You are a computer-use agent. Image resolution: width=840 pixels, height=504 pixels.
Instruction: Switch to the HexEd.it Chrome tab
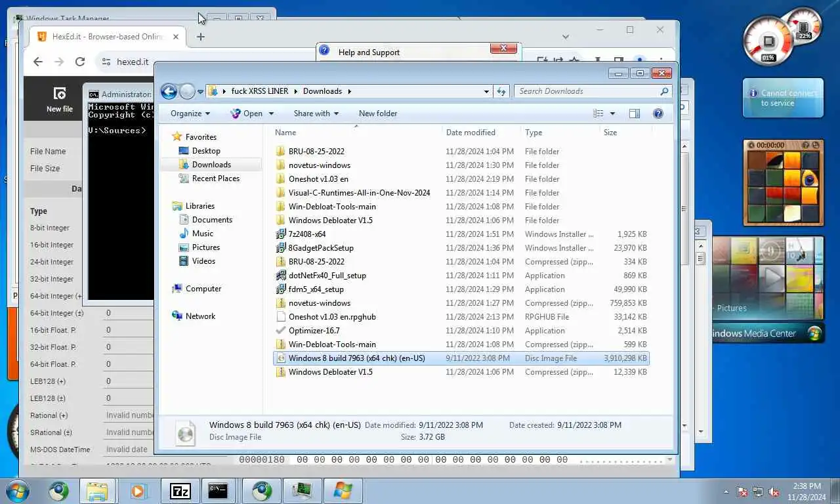click(x=108, y=37)
